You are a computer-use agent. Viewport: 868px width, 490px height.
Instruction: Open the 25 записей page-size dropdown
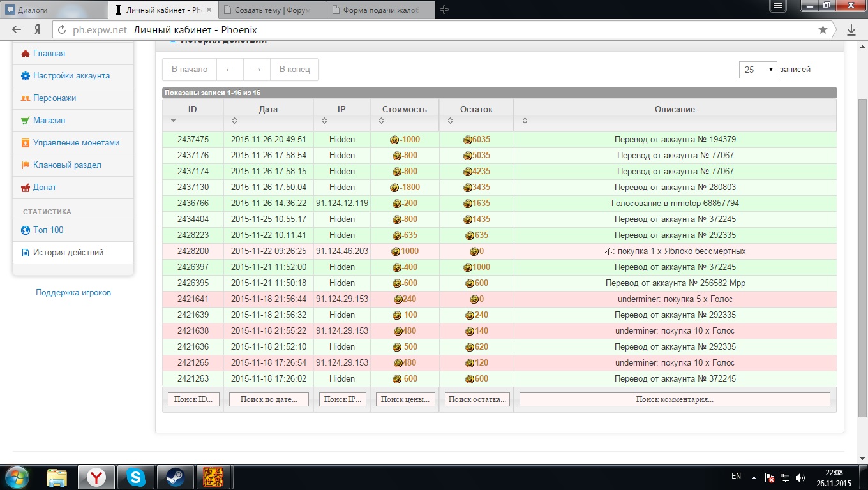(x=758, y=70)
